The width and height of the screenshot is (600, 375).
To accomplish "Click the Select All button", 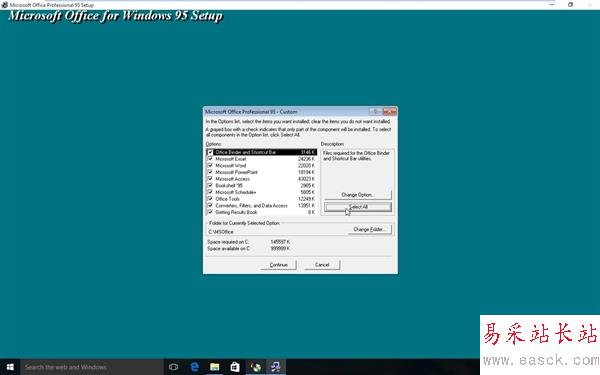I will 358,207.
